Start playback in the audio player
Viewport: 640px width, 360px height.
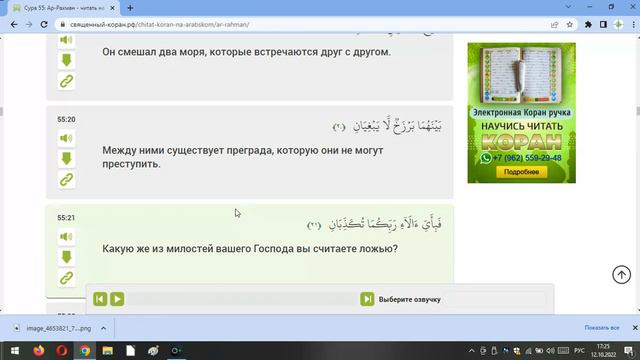(117, 299)
